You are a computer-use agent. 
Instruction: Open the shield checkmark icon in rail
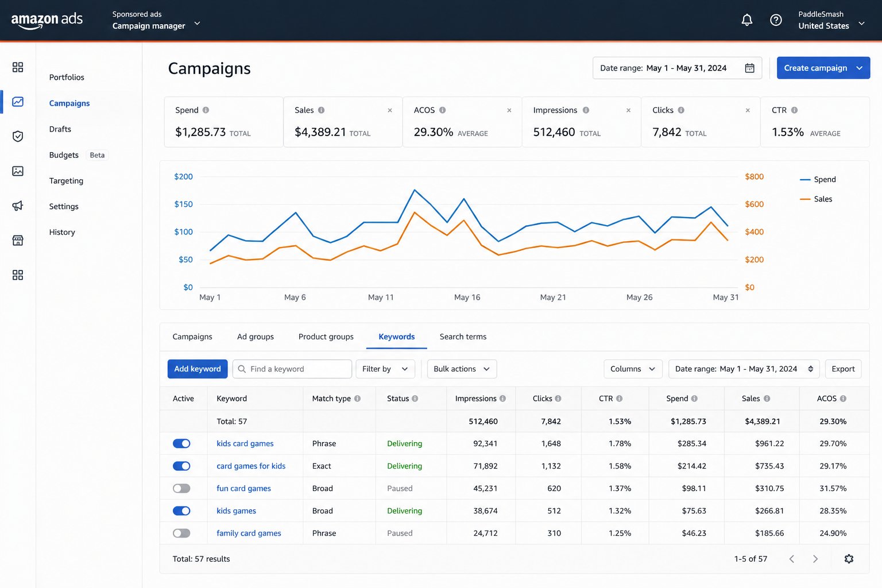[18, 136]
